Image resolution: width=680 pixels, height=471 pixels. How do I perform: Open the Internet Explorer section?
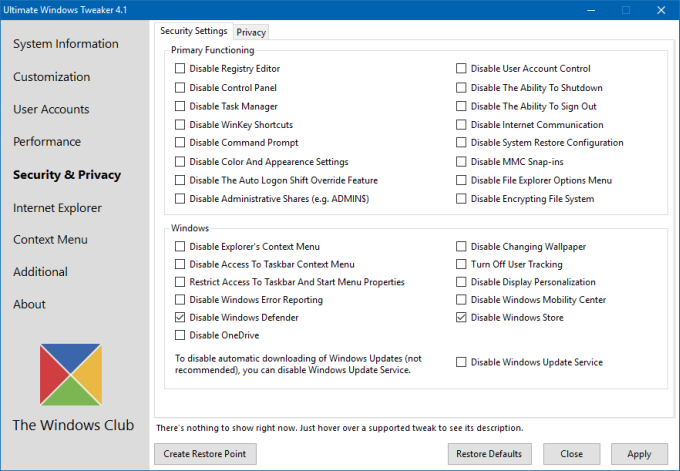[x=57, y=208]
